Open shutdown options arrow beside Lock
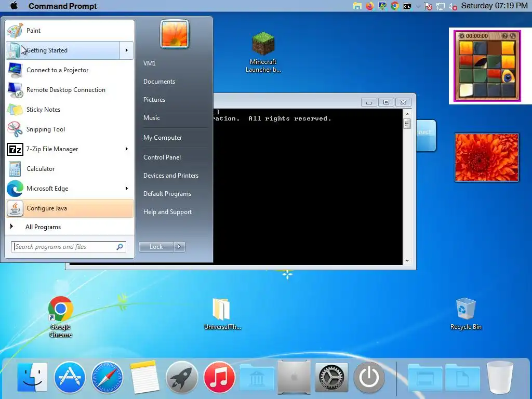Viewport: 532px width, 399px height. coord(179,247)
